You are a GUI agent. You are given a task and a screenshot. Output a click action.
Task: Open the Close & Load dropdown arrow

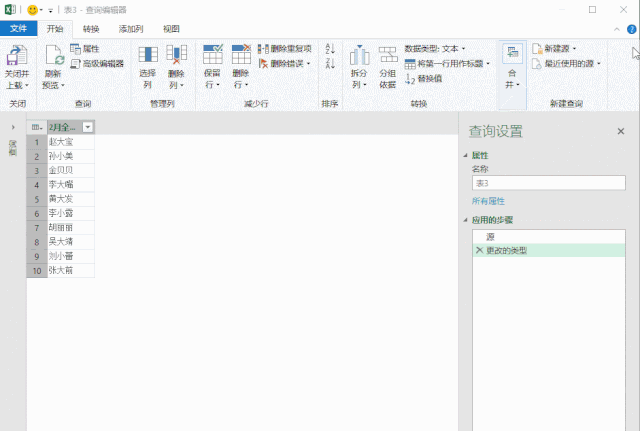[x=27, y=86]
